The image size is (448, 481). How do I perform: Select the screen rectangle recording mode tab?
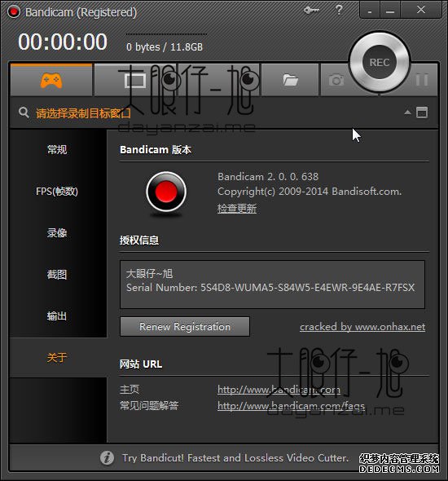point(135,80)
